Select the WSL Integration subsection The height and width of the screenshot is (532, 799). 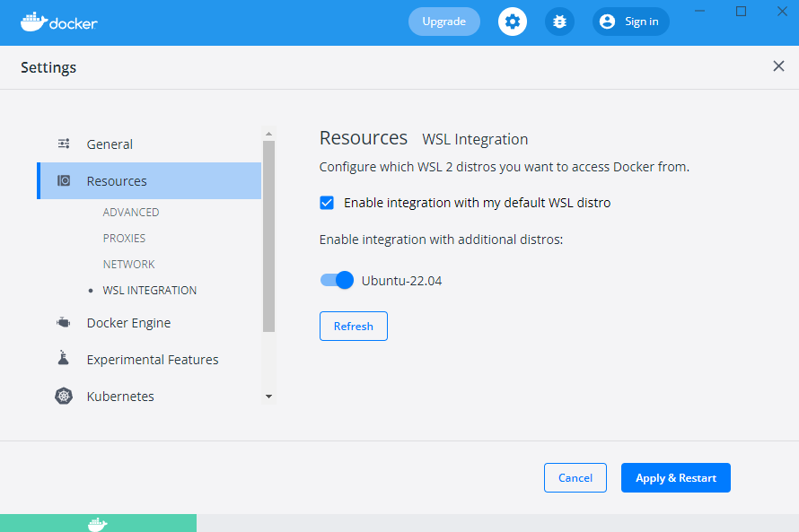149,290
